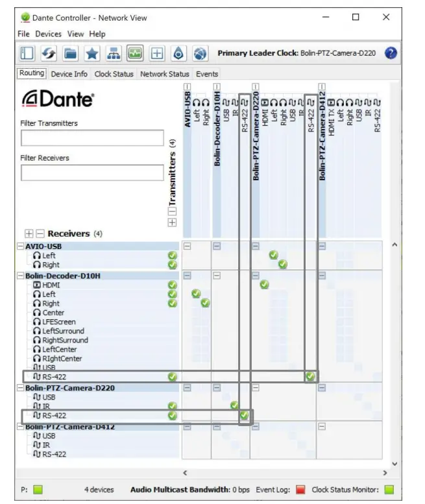This screenshot has height=504, width=425.
Task: Toggle Decoder HDMI subscription from D220 HDMI
Action: [x=264, y=285]
